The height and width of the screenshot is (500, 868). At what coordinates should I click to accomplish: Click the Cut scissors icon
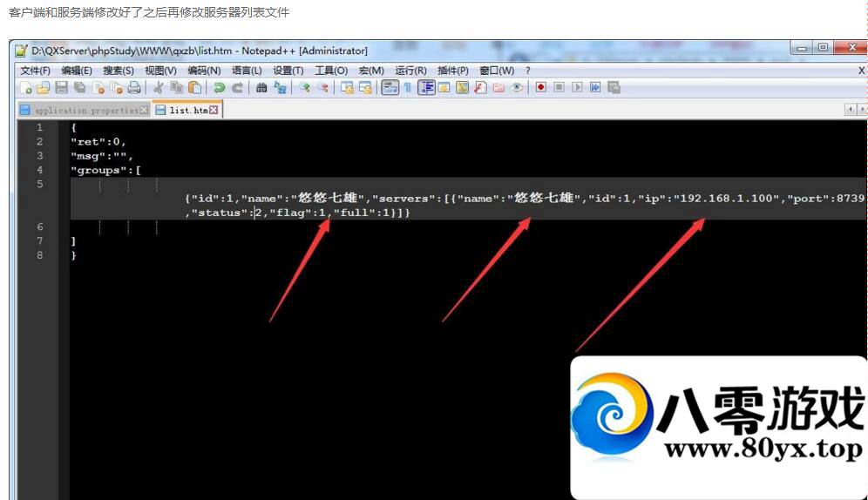click(159, 88)
